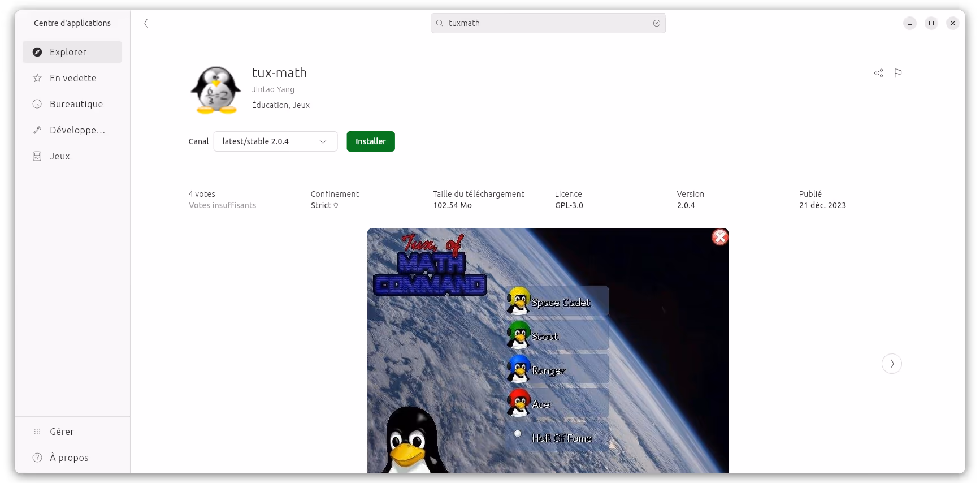The height and width of the screenshot is (483, 980).
Task: Click the Version 2.0.4 value
Action: (x=686, y=205)
